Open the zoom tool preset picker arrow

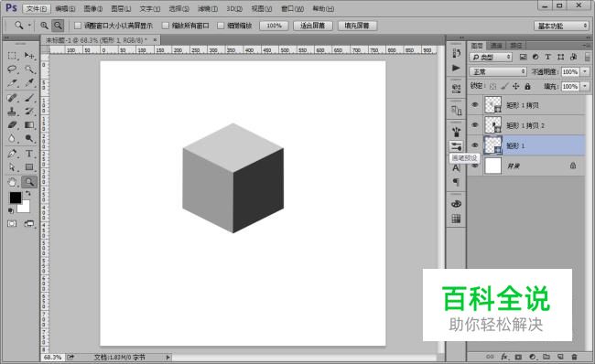[29, 26]
